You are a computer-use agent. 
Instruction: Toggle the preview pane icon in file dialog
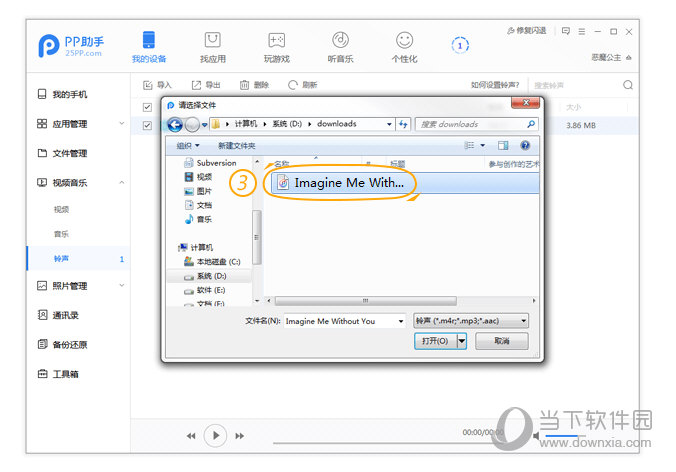tap(503, 146)
